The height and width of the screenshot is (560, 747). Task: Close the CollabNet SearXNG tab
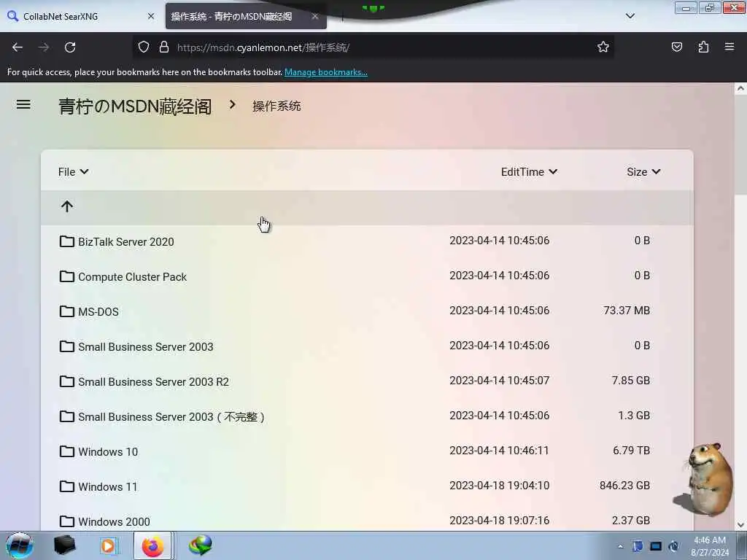151,16
